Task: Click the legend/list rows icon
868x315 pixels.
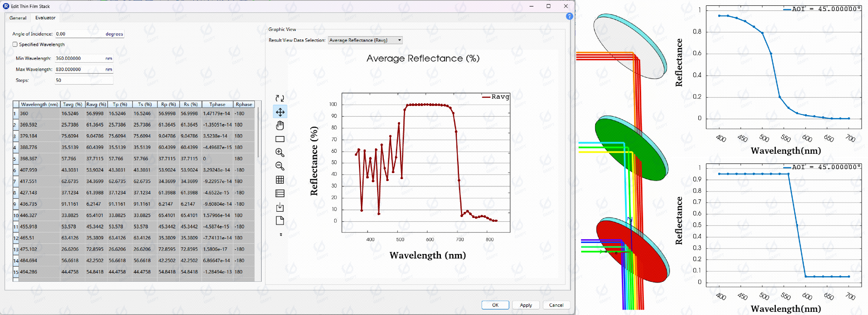Action: click(280, 193)
